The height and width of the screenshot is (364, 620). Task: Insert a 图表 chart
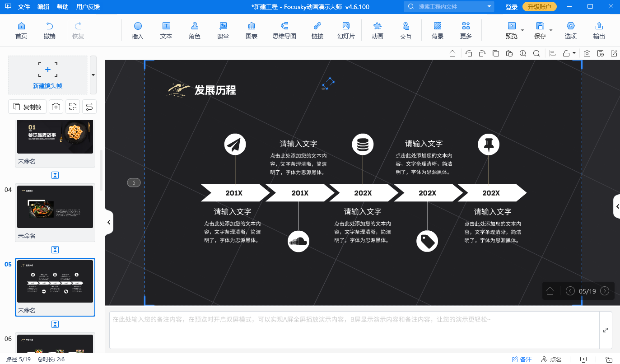click(x=252, y=30)
